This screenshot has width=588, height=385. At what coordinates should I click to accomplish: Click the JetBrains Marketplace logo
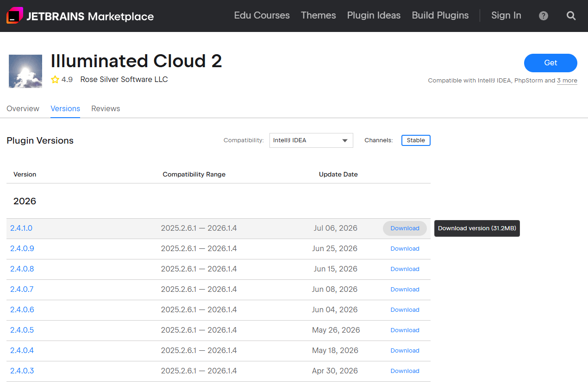(80, 16)
